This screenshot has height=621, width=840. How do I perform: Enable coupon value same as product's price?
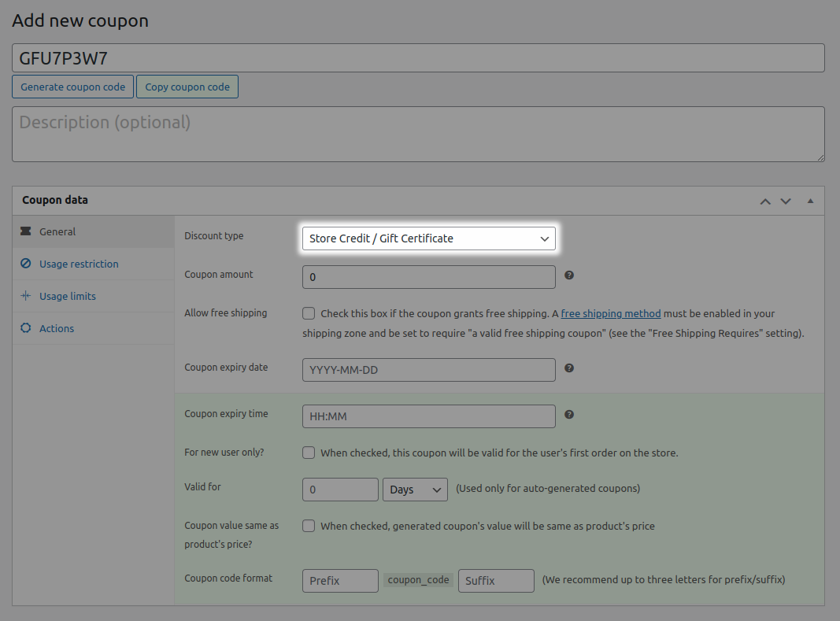pyautogui.click(x=309, y=526)
